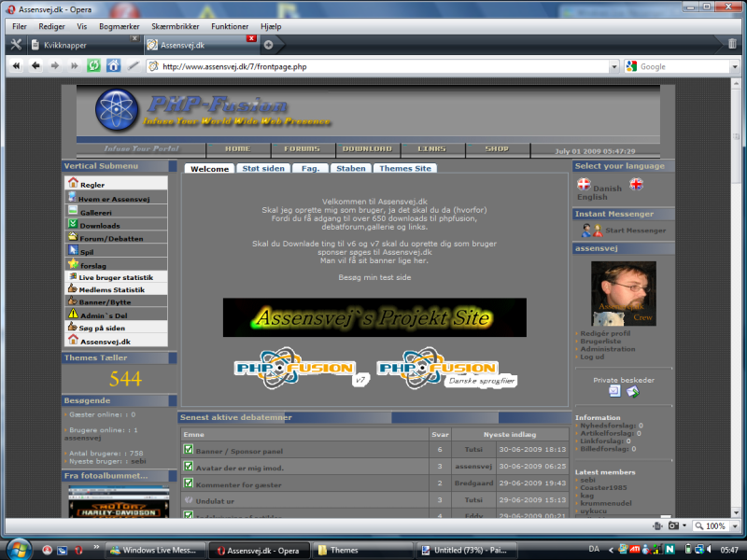Open the Rediger menu

coord(51,27)
